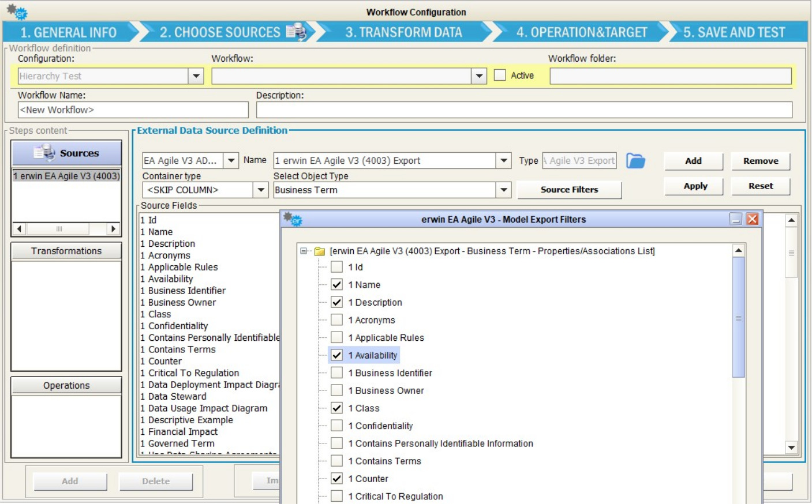Enable the Active checkbox
This screenshot has height=504, width=812.
500,76
